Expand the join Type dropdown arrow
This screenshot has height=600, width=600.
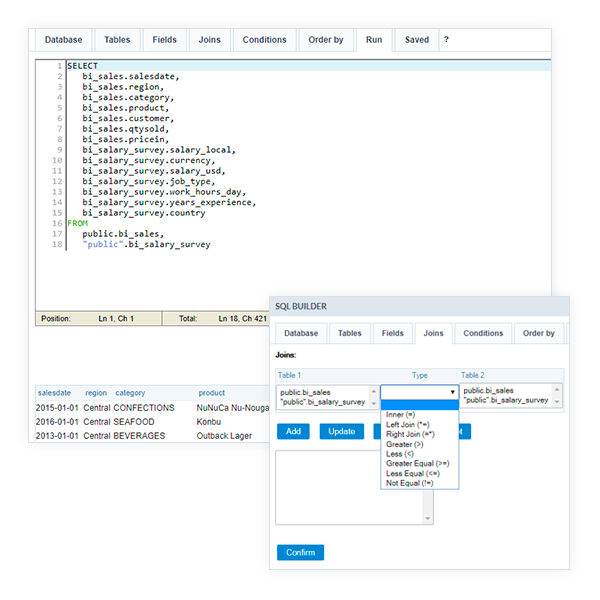(452, 393)
